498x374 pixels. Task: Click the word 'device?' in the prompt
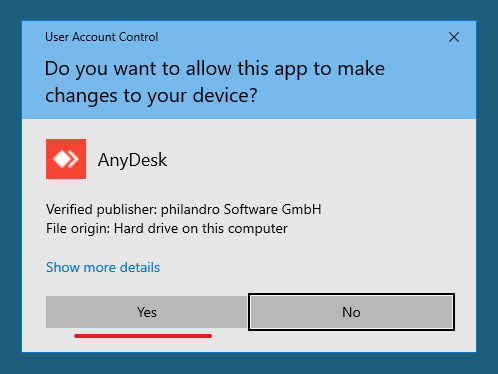(x=225, y=96)
